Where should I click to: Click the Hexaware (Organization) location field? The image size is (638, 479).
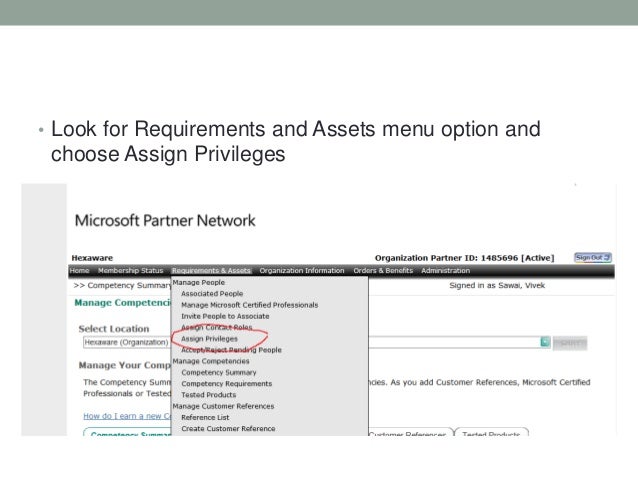pyautogui.click(x=127, y=342)
